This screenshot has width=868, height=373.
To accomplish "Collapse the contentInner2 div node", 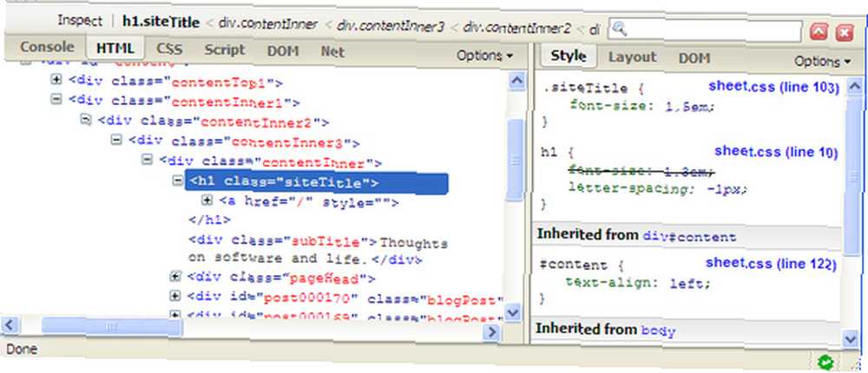I will click(x=86, y=119).
